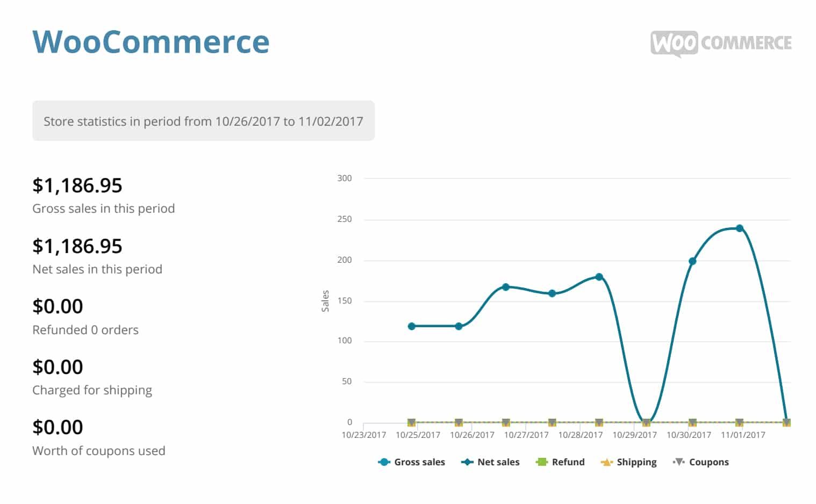Select the store statistics period banner
The width and height of the screenshot is (816, 504).
coord(203,121)
